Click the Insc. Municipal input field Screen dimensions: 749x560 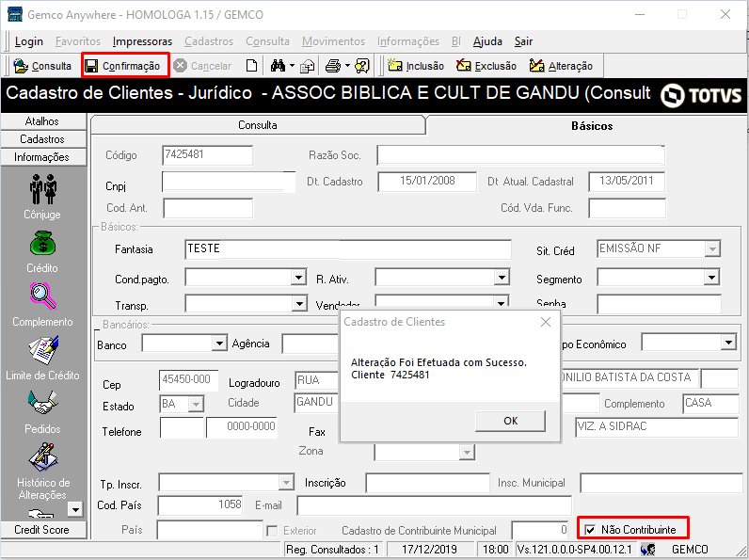(x=661, y=483)
